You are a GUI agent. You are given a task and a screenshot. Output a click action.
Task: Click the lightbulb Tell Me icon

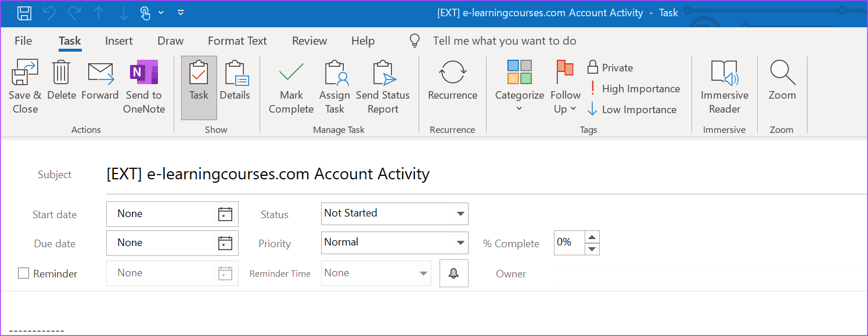pyautogui.click(x=415, y=41)
